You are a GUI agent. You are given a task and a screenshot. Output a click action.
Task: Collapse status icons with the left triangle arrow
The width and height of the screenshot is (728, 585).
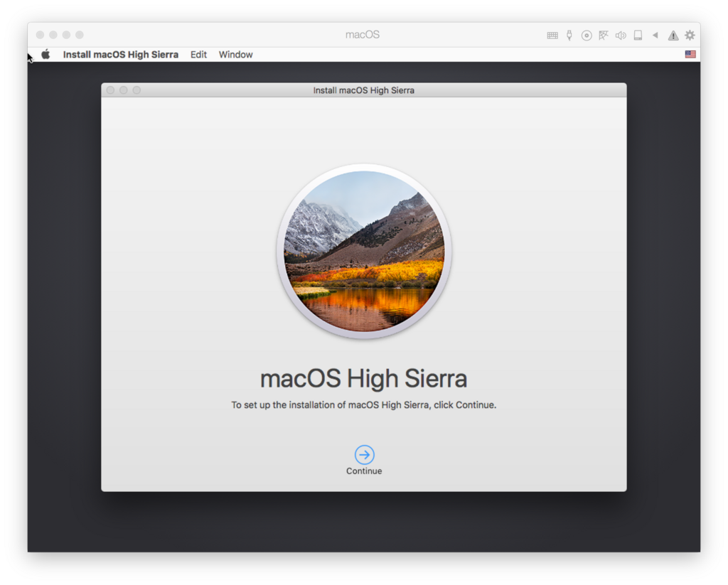click(x=655, y=35)
